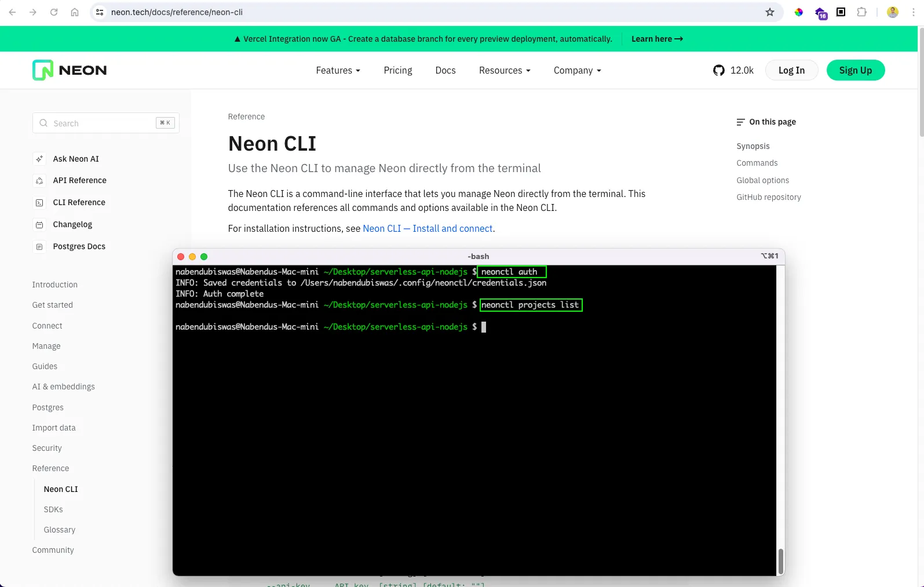Screen dimensions: 924x587
Task: Open AI & embeddings section
Action: coord(64,387)
